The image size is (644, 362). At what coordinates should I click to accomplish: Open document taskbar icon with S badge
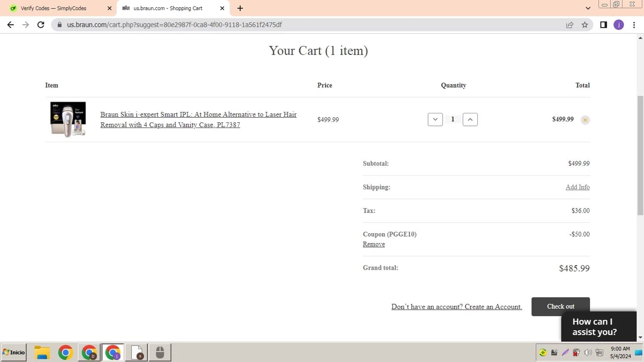point(137,353)
